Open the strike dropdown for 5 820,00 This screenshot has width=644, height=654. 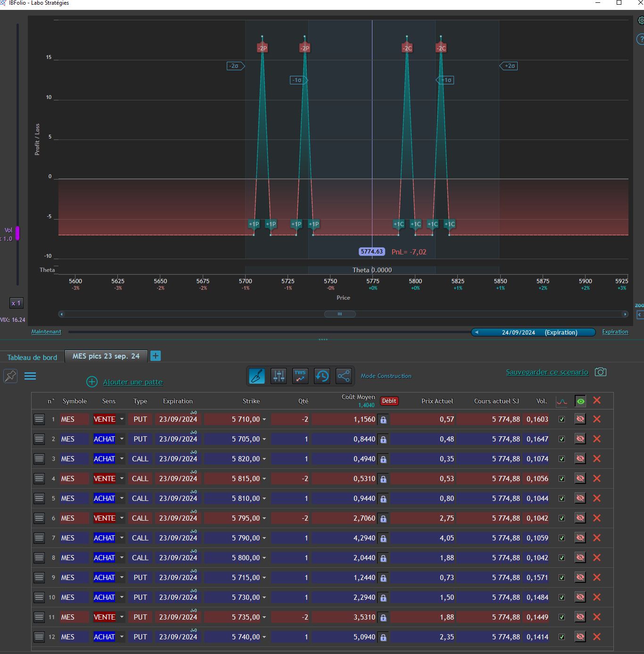tap(264, 459)
